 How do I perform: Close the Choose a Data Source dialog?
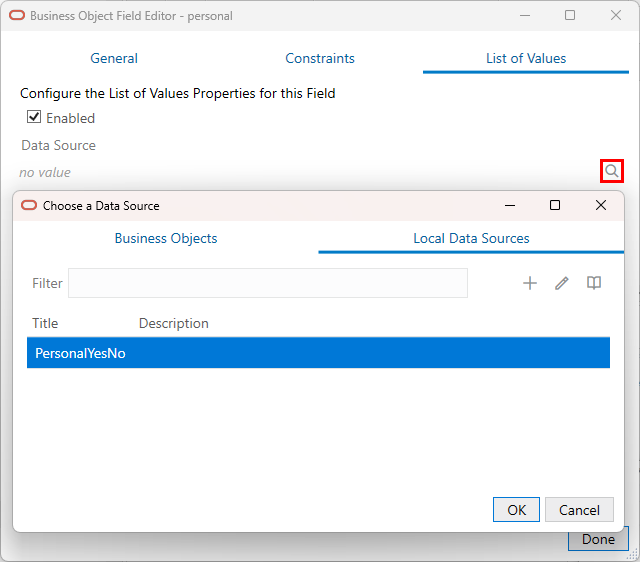pyautogui.click(x=601, y=205)
